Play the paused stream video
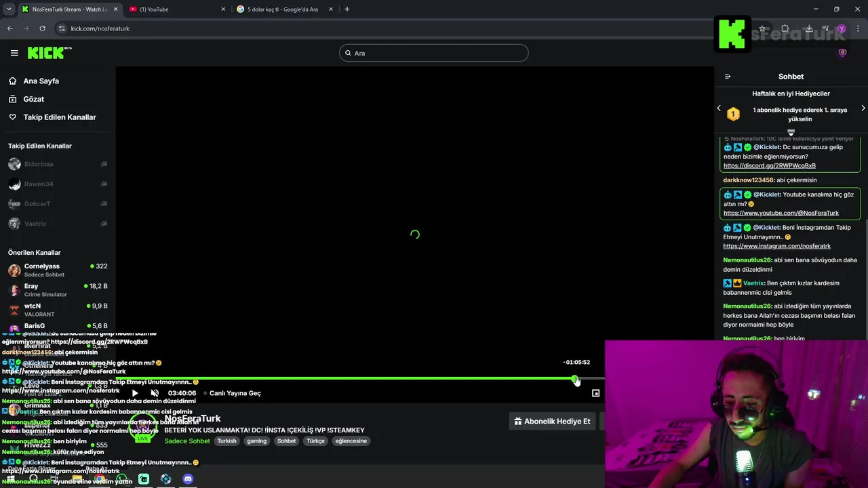The height and width of the screenshot is (488, 868). (x=135, y=393)
